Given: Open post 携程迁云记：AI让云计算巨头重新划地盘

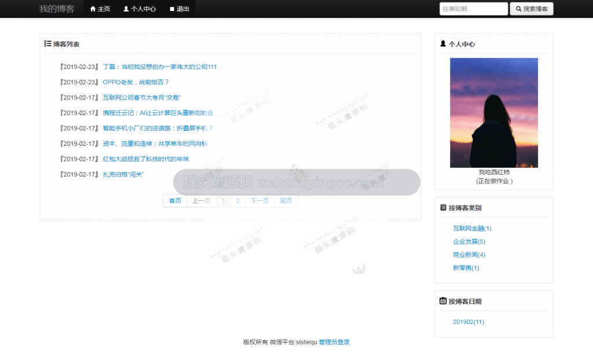Looking at the screenshot, I should [158, 113].
